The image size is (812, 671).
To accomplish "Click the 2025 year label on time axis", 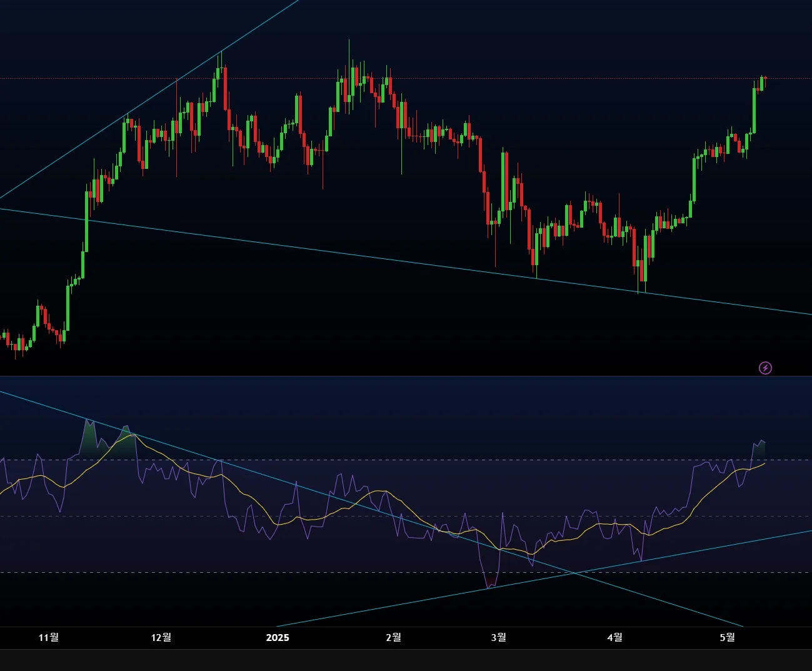I will click(278, 637).
